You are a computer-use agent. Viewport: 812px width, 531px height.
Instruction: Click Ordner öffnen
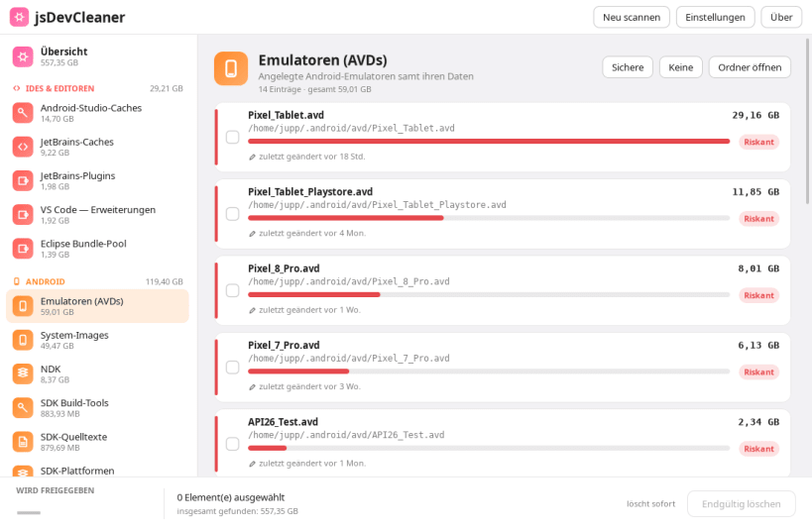click(x=750, y=67)
